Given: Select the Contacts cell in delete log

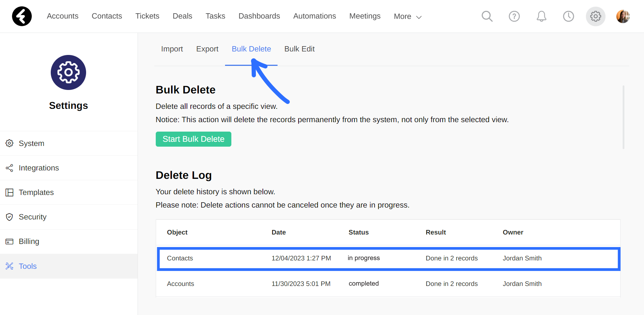Looking at the screenshot, I should tap(180, 258).
